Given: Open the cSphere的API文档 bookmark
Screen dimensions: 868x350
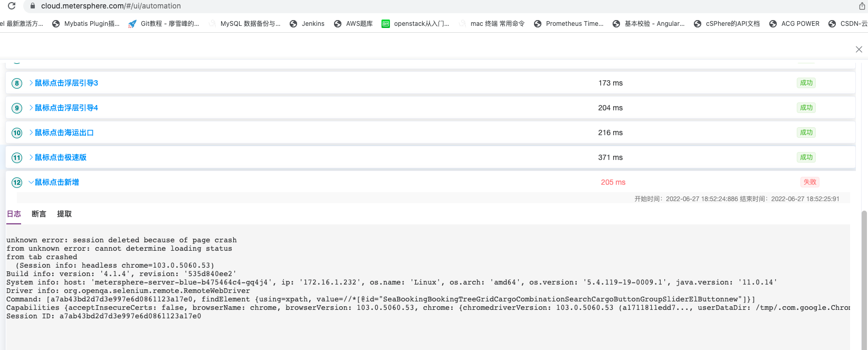Looking at the screenshot, I should [x=727, y=24].
